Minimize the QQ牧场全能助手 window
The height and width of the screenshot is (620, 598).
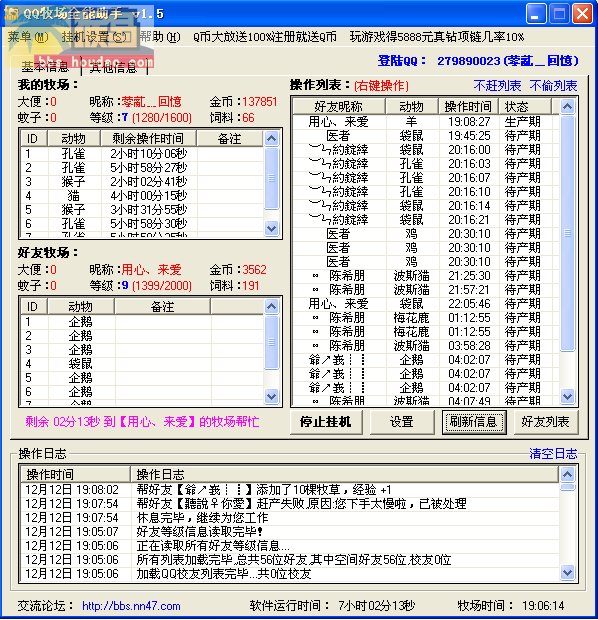click(x=536, y=14)
